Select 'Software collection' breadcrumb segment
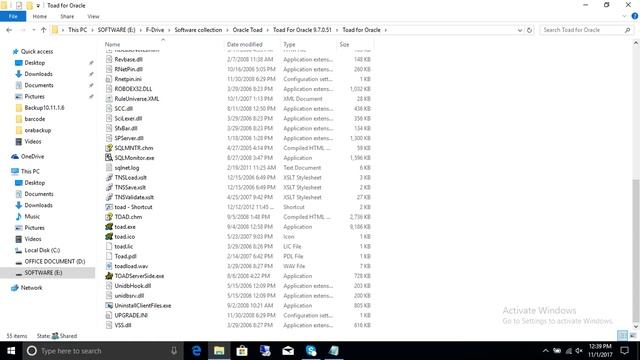 click(198, 30)
